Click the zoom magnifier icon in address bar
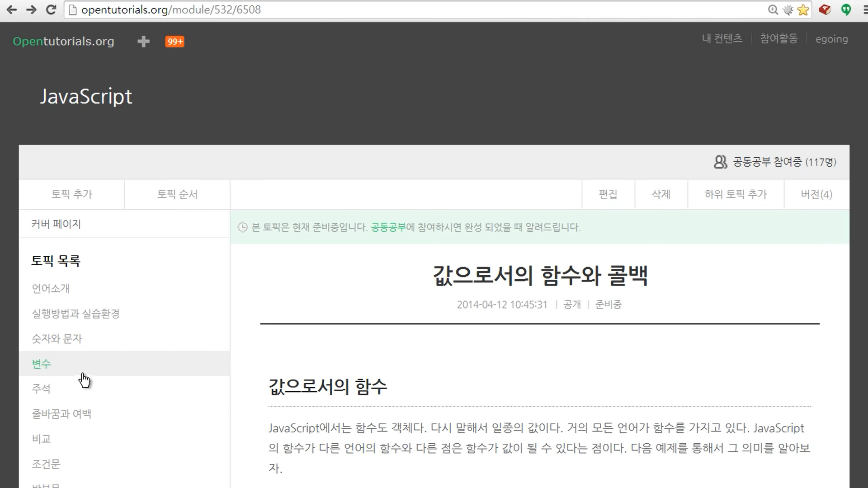This screenshot has height=488, width=868. pyautogui.click(x=773, y=10)
